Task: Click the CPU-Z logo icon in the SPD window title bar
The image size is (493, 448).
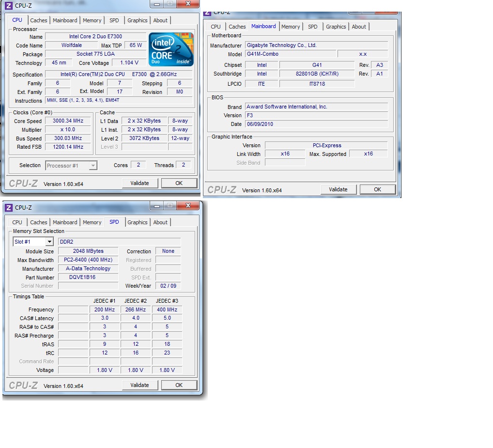Action: [x=9, y=207]
